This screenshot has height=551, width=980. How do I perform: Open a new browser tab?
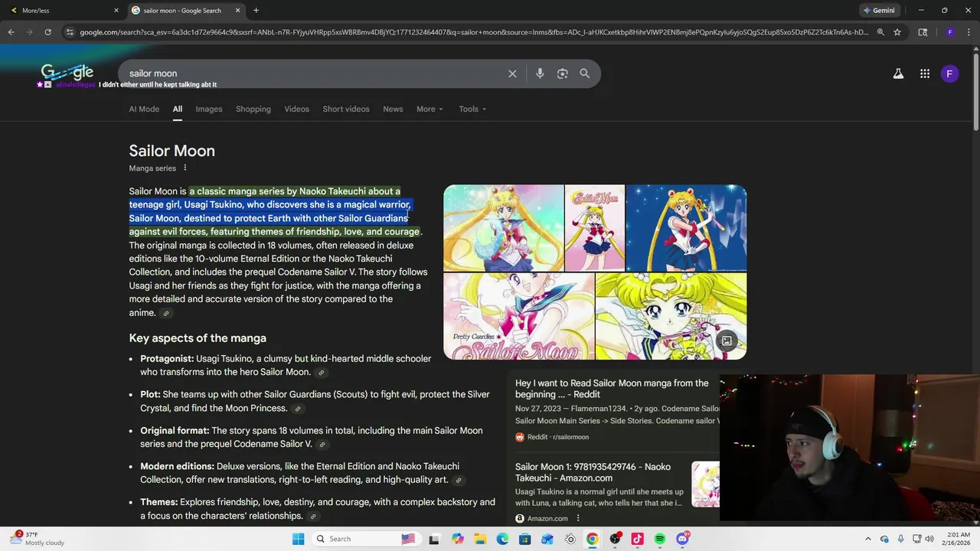click(256, 10)
